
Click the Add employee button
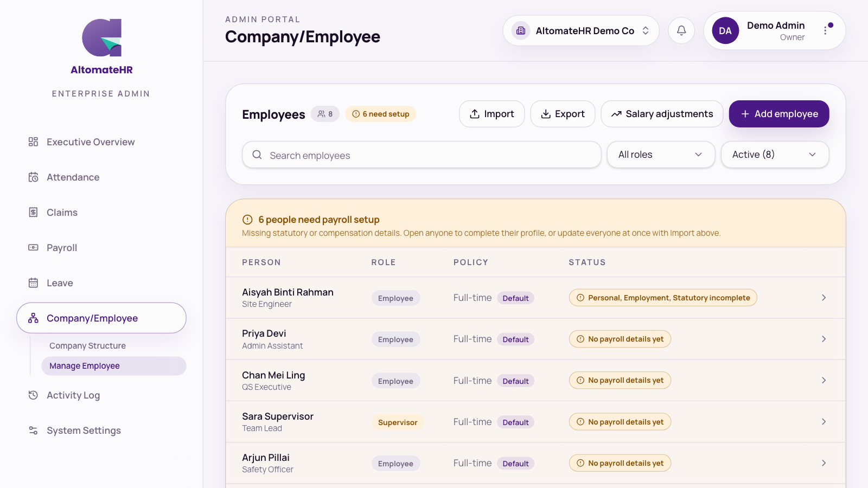pos(779,114)
